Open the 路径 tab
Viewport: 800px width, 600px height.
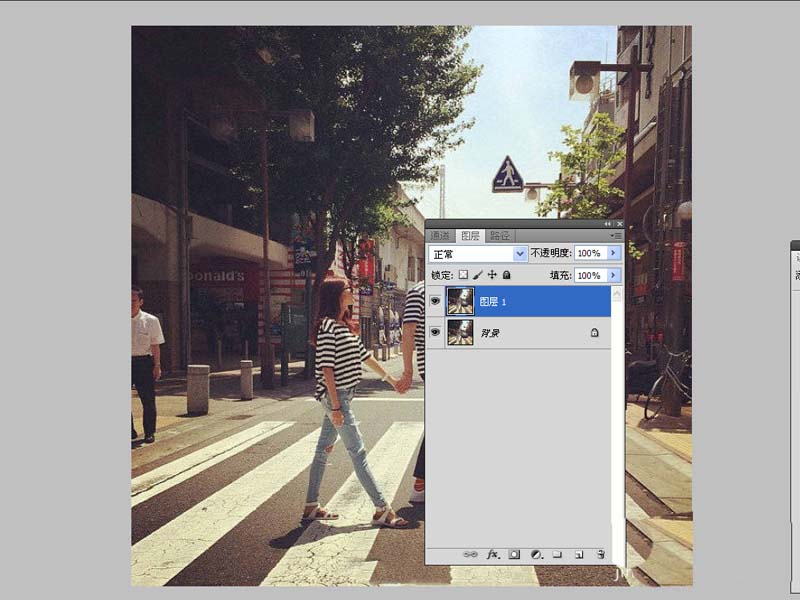tap(499, 235)
